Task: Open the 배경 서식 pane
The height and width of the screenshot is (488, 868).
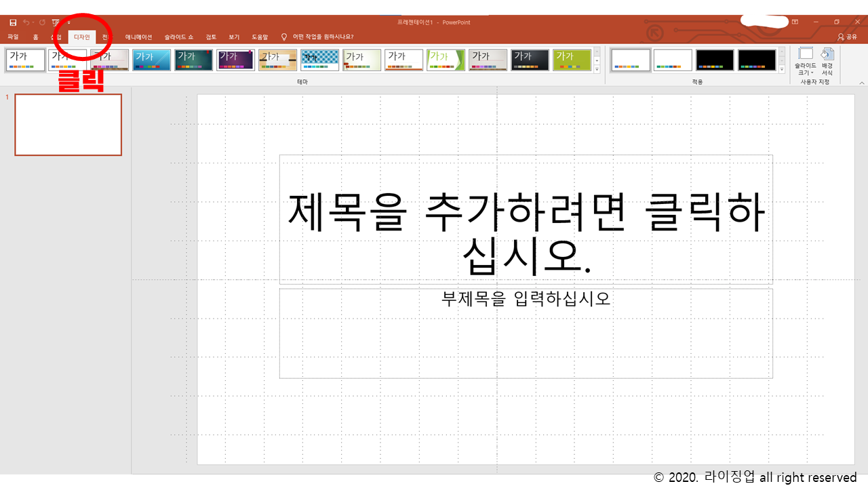Action: [x=827, y=62]
